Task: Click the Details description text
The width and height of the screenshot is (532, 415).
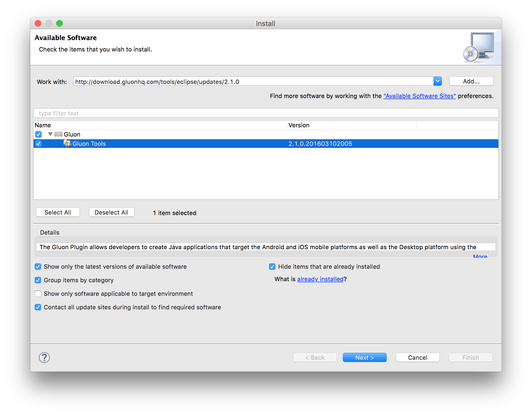Action: click(x=258, y=247)
